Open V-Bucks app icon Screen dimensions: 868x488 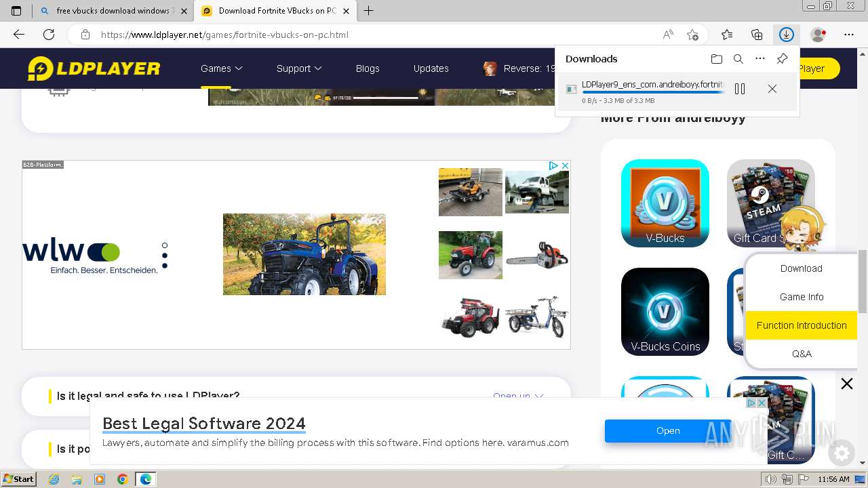click(x=665, y=203)
